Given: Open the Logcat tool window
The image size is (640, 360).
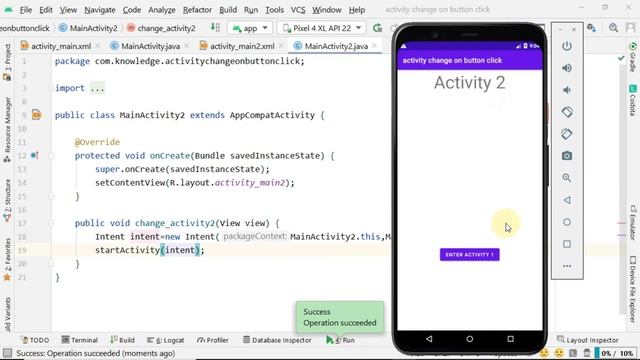Looking at the screenshot, I should click(x=166, y=340).
